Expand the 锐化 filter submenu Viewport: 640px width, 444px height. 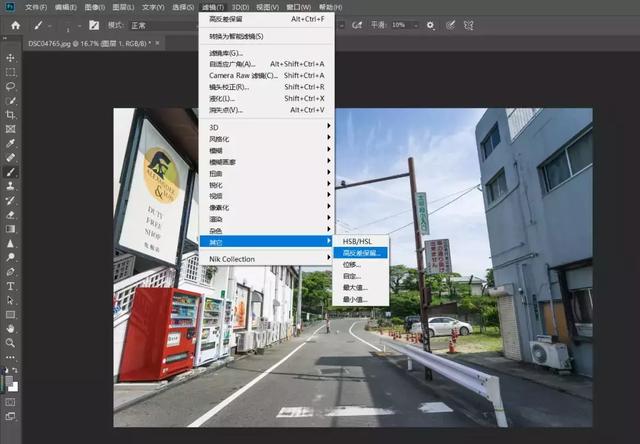(267, 185)
